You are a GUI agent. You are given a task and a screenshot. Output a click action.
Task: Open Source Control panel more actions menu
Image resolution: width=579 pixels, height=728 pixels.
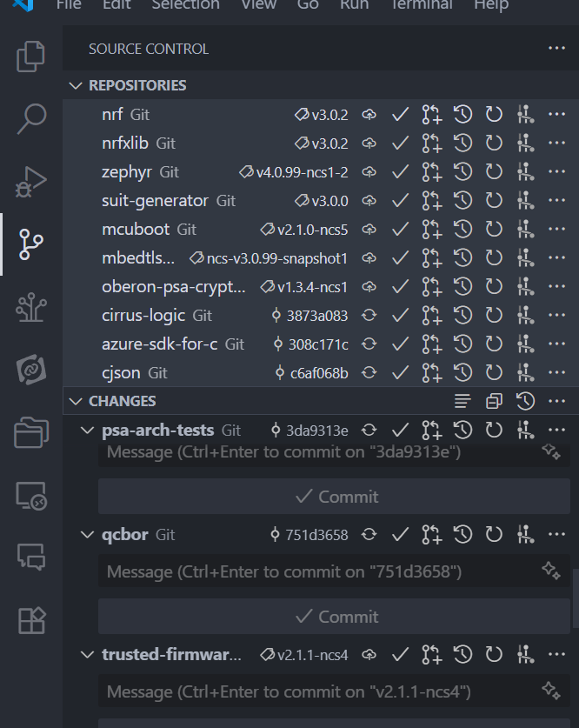coord(556,49)
